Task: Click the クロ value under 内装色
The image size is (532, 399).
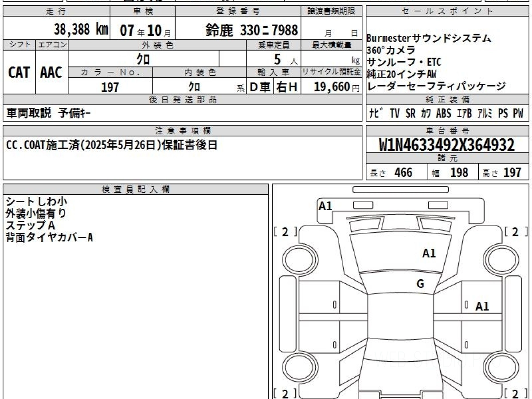Action: click(x=194, y=86)
